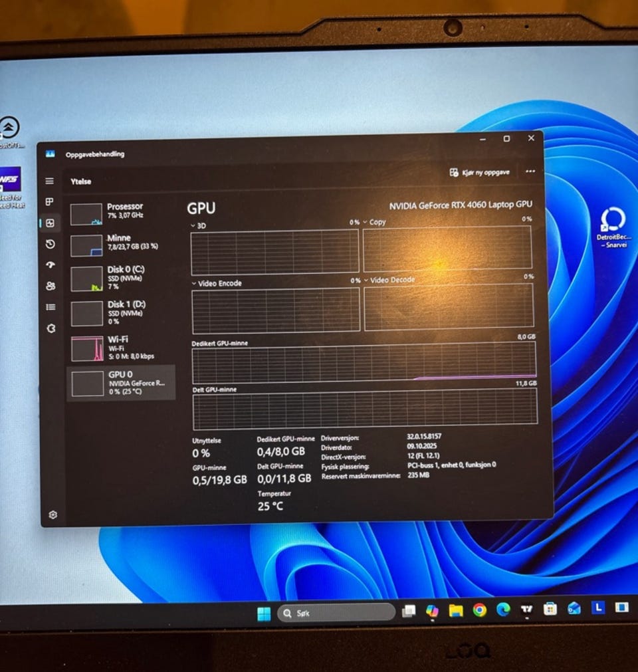The height and width of the screenshot is (672, 638).
Task: Open the Processes page in sidebar
Action: [50, 201]
